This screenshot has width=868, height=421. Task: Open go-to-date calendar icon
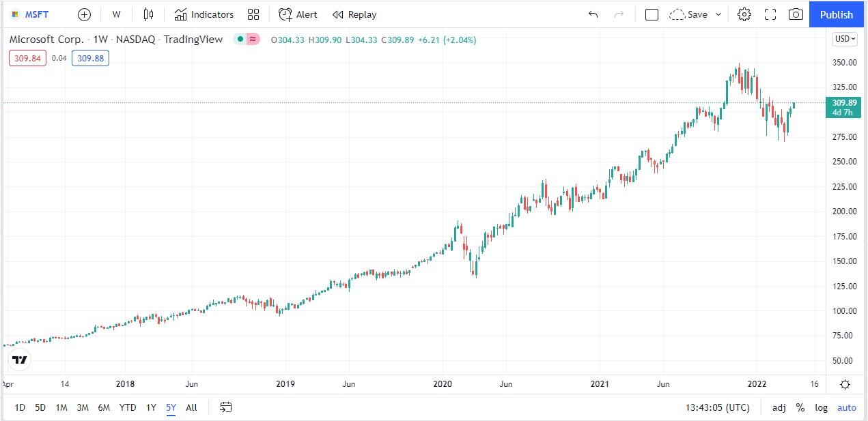226,407
